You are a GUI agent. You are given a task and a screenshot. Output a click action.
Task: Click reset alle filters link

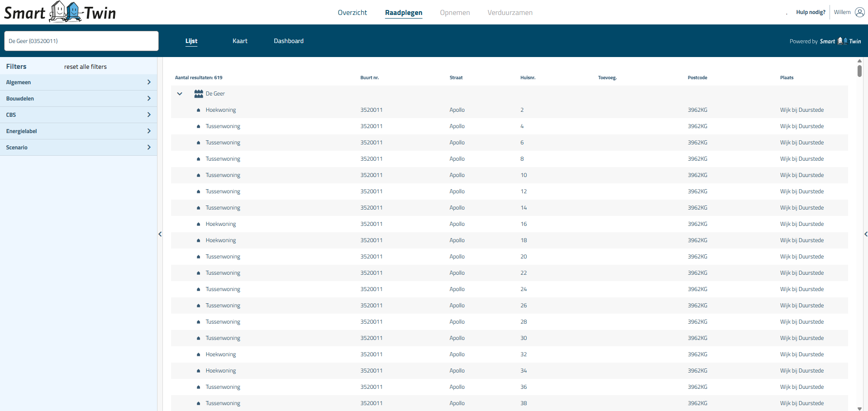tap(86, 67)
